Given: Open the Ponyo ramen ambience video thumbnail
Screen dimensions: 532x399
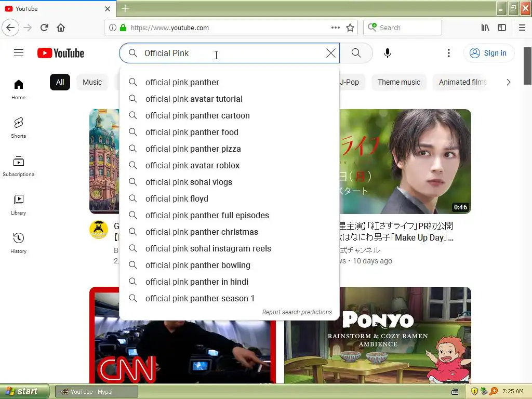Looking at the screenshot, I should click(378, 335).
